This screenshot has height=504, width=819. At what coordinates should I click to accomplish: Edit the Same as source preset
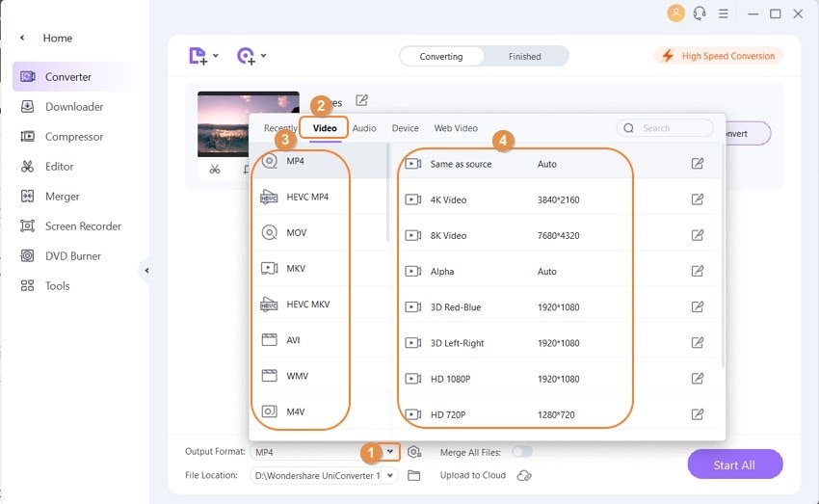[698, 164]
